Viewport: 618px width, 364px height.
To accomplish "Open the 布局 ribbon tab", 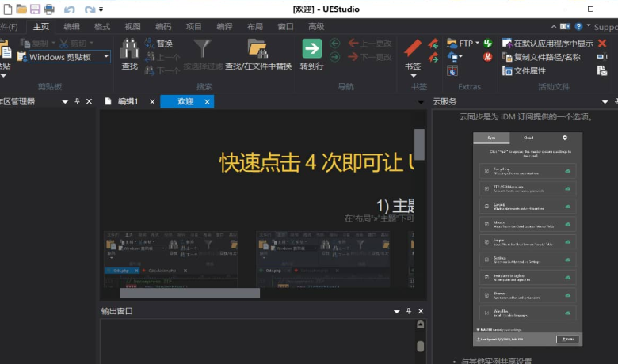I will coord(254,27).
